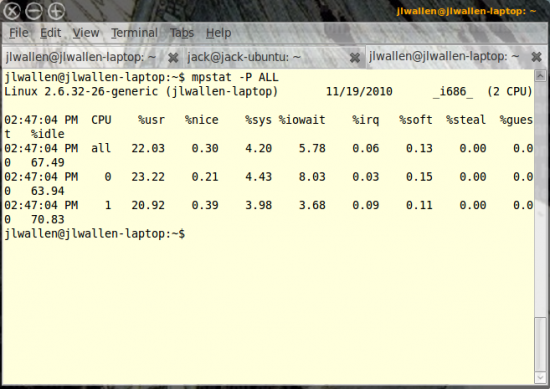Open the Edit menu
550x389 pixels.
click(x=51, y=33)
